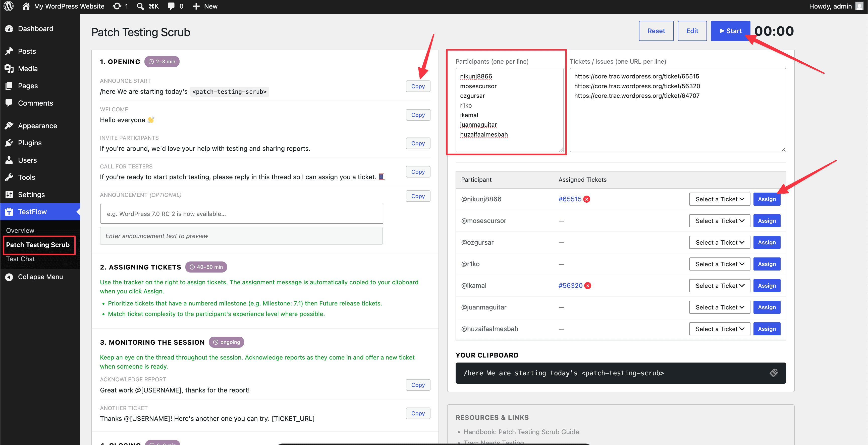This screenshot has width=868, height=445.
Task: Click the TestFlow menu icon
Action: [x=9, y=211]
